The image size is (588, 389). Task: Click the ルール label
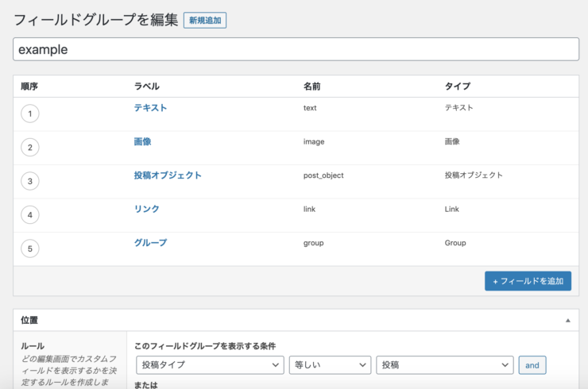point(33,346)
